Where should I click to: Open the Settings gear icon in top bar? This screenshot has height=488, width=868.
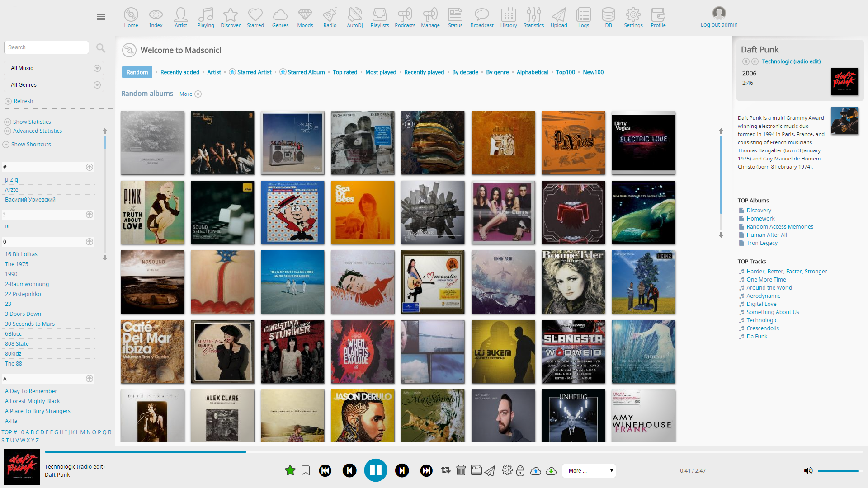(x=633, y=15)
